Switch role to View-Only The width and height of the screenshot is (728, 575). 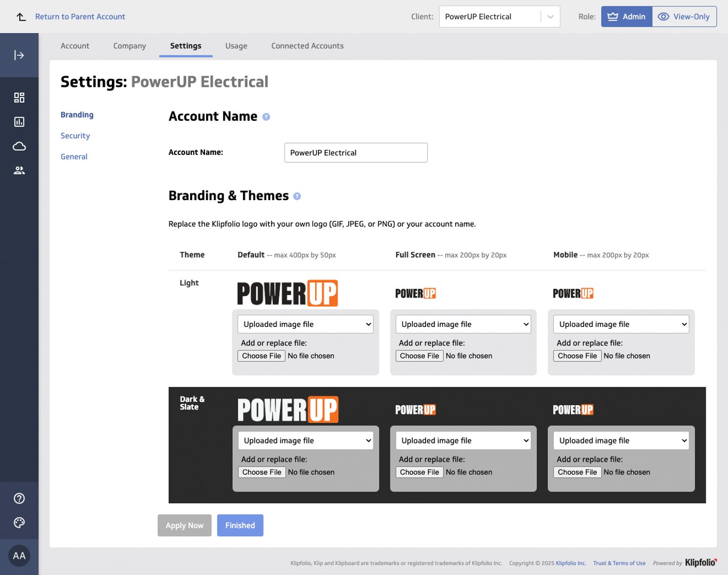(684, 17)
